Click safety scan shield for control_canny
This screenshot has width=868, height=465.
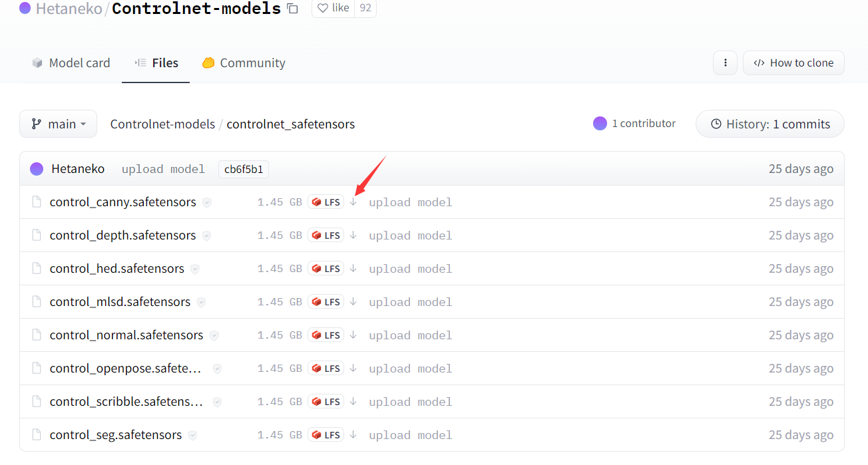pyautogui.click(x=207, y=203)
